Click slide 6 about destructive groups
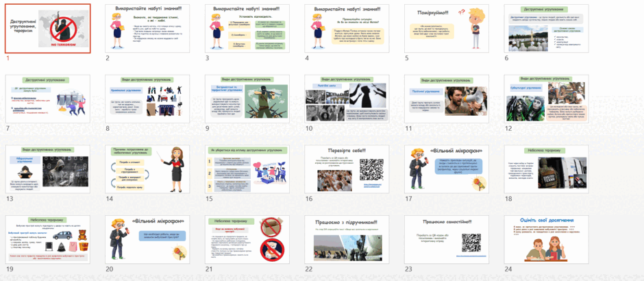Viewport: 644px width, 281px height. tap(546, 28)
